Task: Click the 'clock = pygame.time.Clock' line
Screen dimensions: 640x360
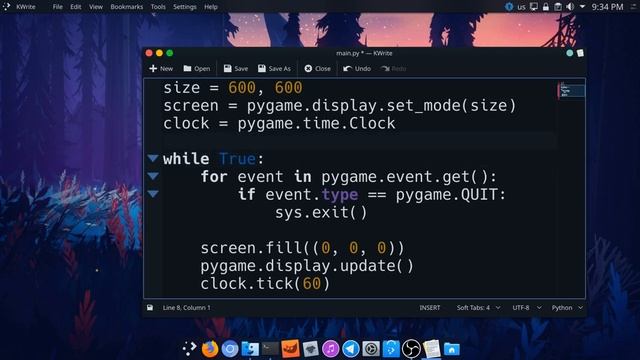Action: coord(279,123)
